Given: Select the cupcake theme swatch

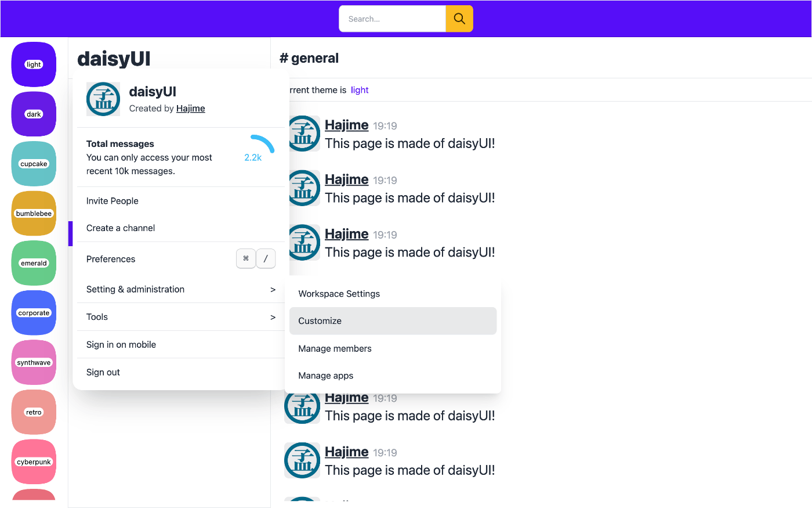Looking at the screenshot, I should pyautogui.click(x=34, y=164).
